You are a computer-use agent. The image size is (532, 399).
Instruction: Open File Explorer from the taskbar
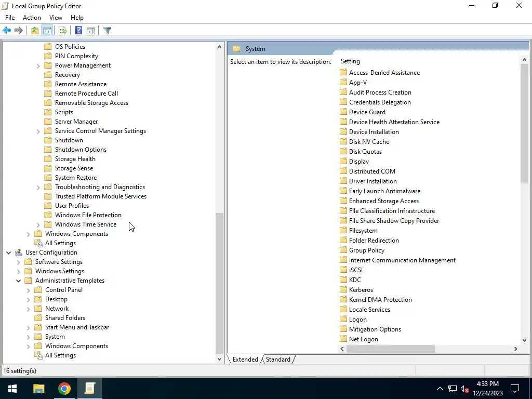tap(38, 389)
